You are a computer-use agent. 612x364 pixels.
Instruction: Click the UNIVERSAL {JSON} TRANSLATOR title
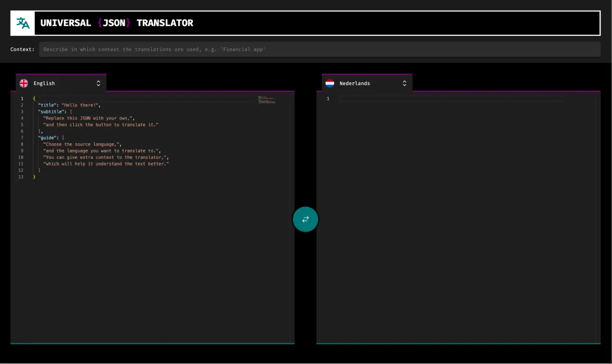tap(117, 23)
